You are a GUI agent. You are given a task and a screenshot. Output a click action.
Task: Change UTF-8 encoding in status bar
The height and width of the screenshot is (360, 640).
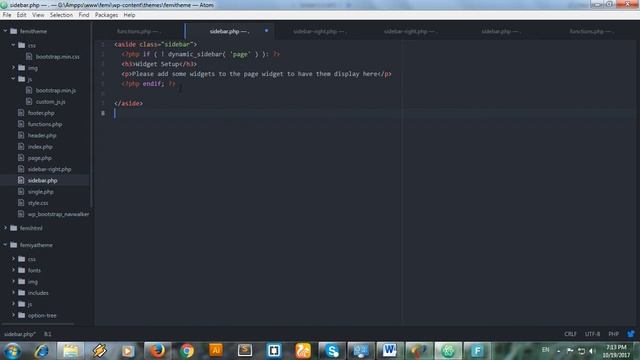[592, 334]
